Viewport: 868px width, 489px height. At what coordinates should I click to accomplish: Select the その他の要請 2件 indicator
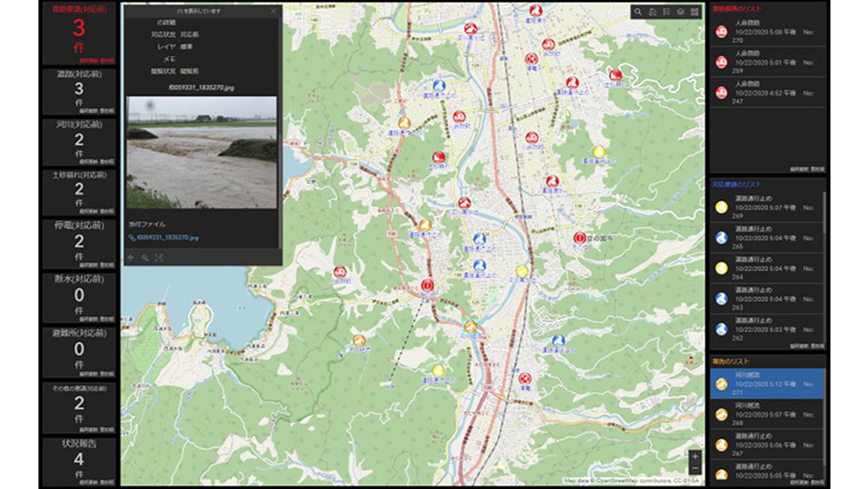click(x=79, y=407)
